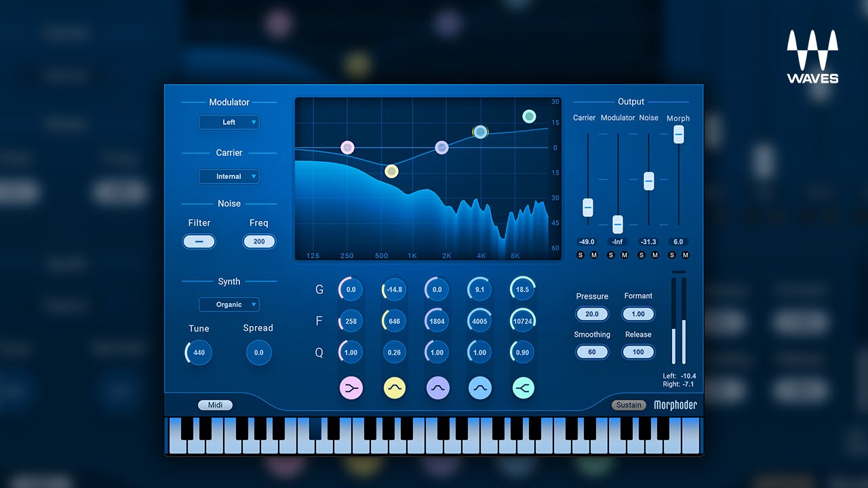Open the Modulator source dropdown showing Left

(229, 122)
